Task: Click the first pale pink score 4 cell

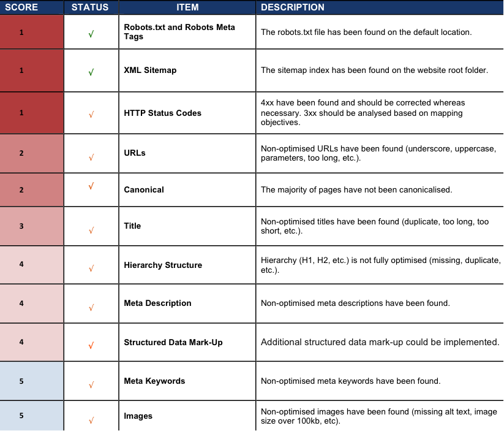Action: [31, 265]
